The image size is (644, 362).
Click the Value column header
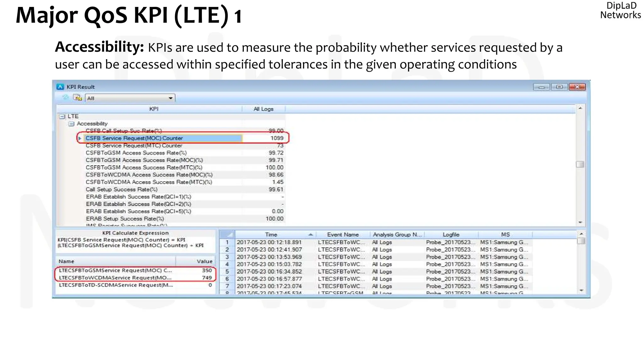[x=196, y=261]
